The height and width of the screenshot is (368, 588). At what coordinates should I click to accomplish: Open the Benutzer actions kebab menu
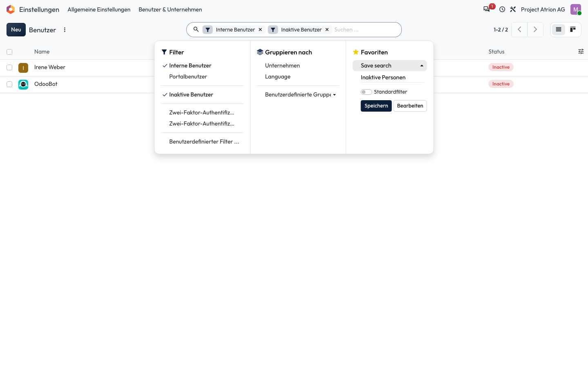tap(65, 30)
